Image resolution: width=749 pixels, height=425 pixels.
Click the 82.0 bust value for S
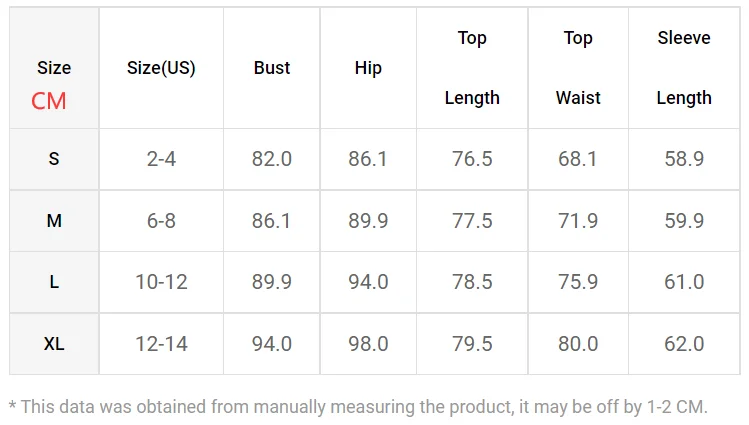coord(272,159)
